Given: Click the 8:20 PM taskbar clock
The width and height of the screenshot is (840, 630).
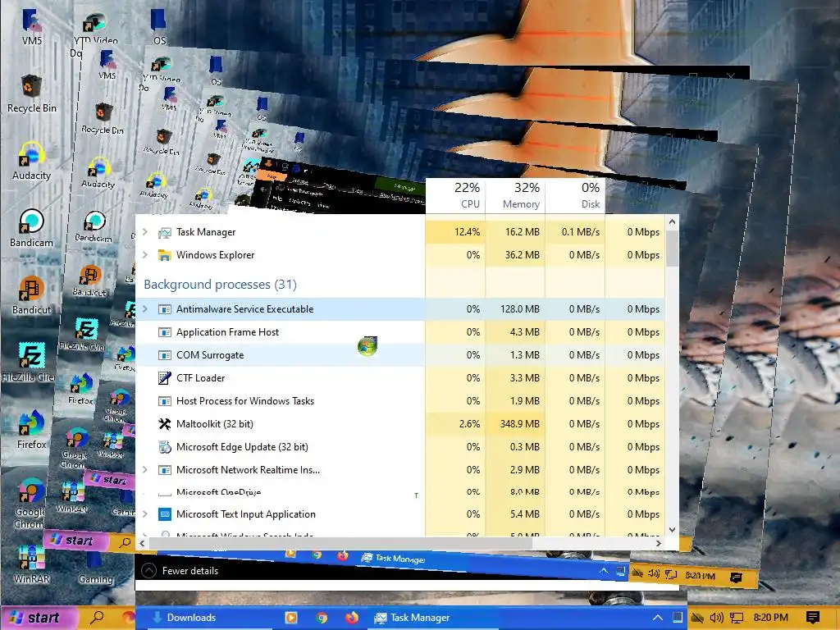Looking at the screenshot, I should 770,618.
